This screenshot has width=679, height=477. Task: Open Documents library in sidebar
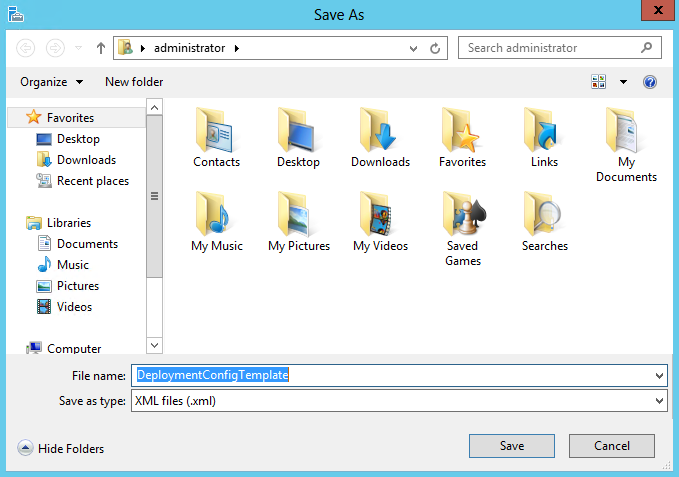pyautogui.click(x=78, y=244)
